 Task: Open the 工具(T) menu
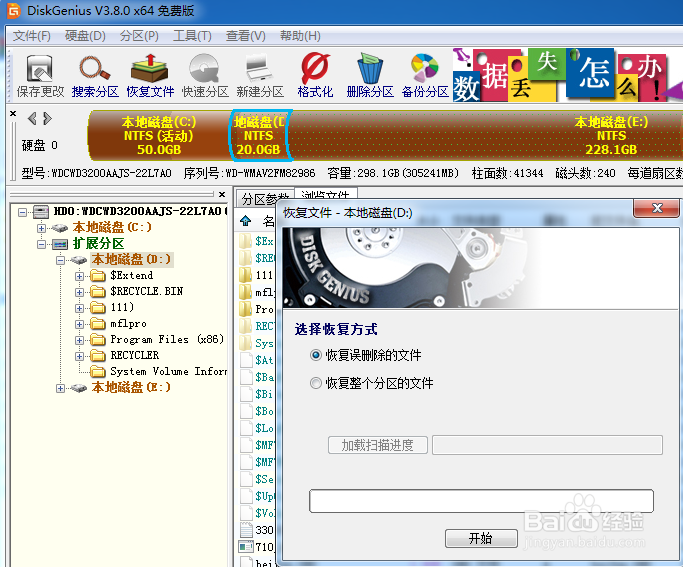pyautogui.click(x=192, y=36)
